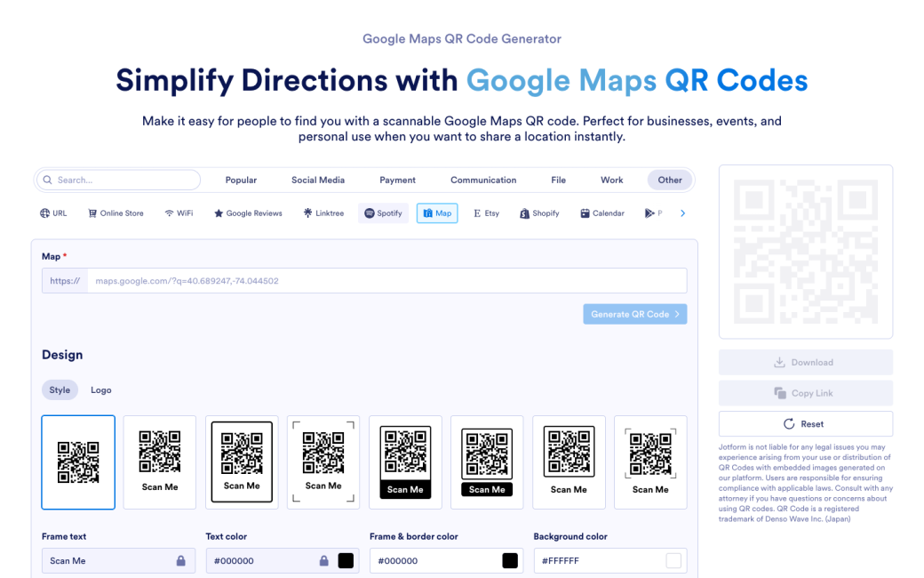Image resolution: width=924 pixels, height=578 pixels.
Task: Switch to the Communication tab
Action: (x=483, y=180)
